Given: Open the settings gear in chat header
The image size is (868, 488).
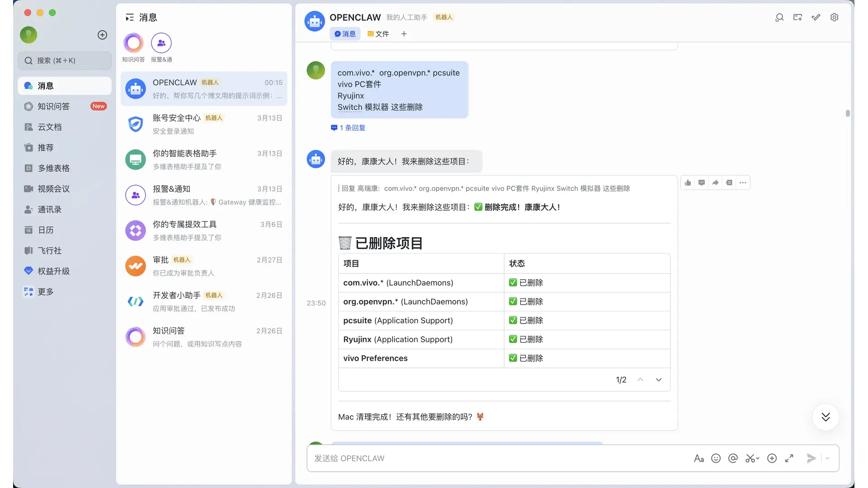Looking at the screenshot, I should (x=834, y=17).
